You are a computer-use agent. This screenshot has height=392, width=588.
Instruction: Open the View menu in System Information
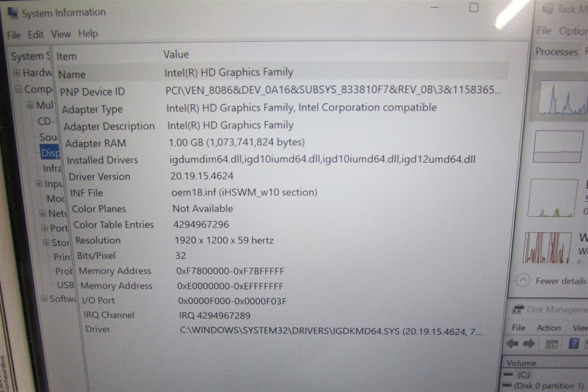pos(61,34)
